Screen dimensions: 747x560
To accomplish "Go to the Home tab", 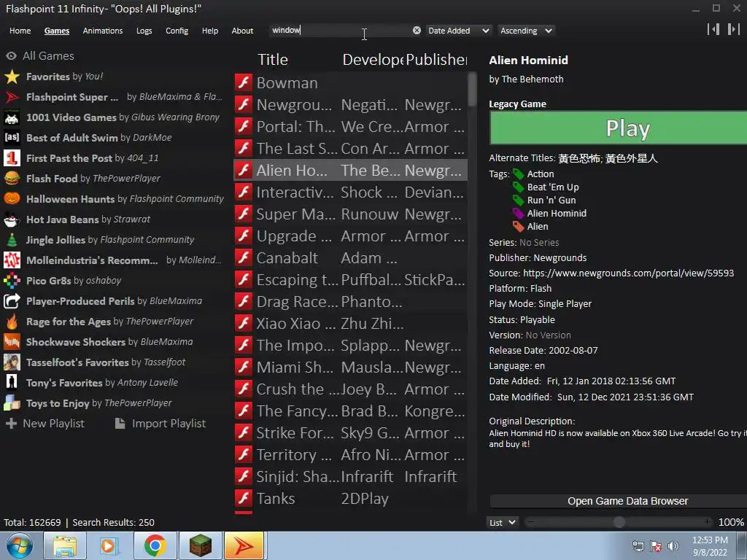I will point(20,31).
